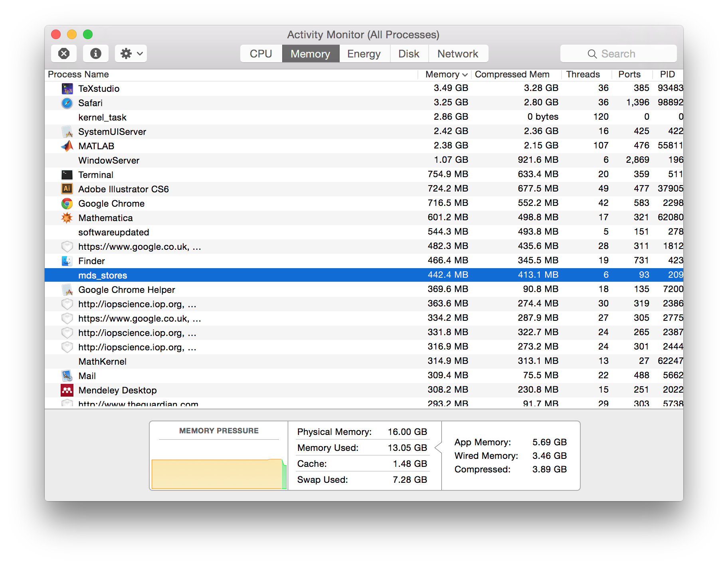Click MATLAB's 107 threads value

click(601, 145)
